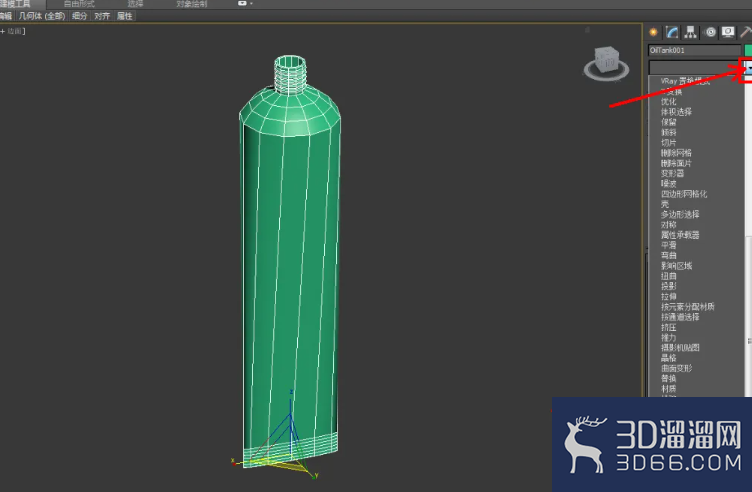Screen dimensions: 752x492
Task: Choose 扭曲 modifier from list
Action: pyautogui.click(x=669, y=276)
